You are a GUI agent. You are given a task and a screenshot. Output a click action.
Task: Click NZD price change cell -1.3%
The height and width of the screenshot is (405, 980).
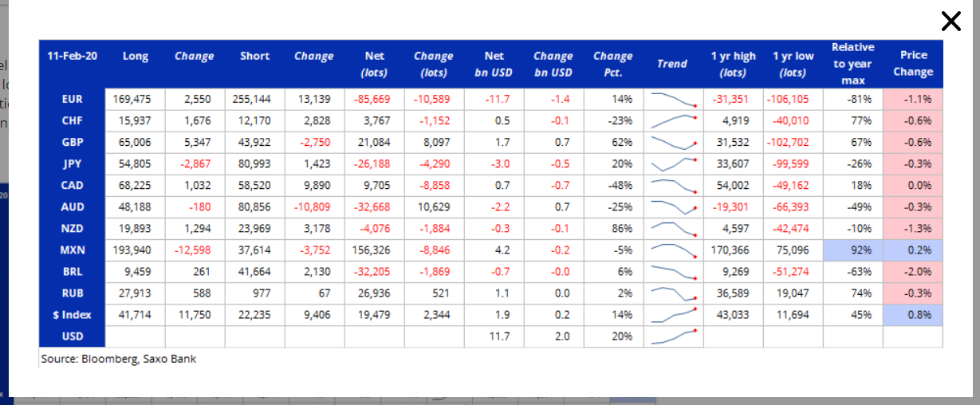pos(913,229)
